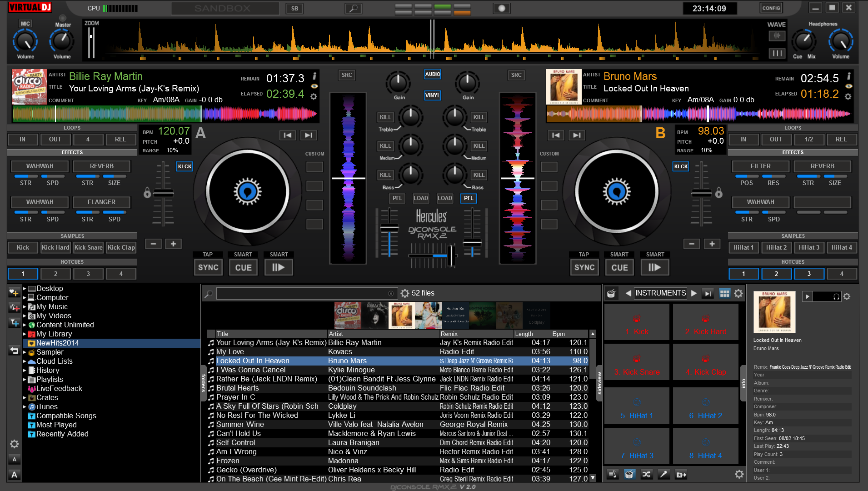This screenshot has width=868, height=491.
Task: Toggle the KLCK key lock on deck B
Action: 680,166
